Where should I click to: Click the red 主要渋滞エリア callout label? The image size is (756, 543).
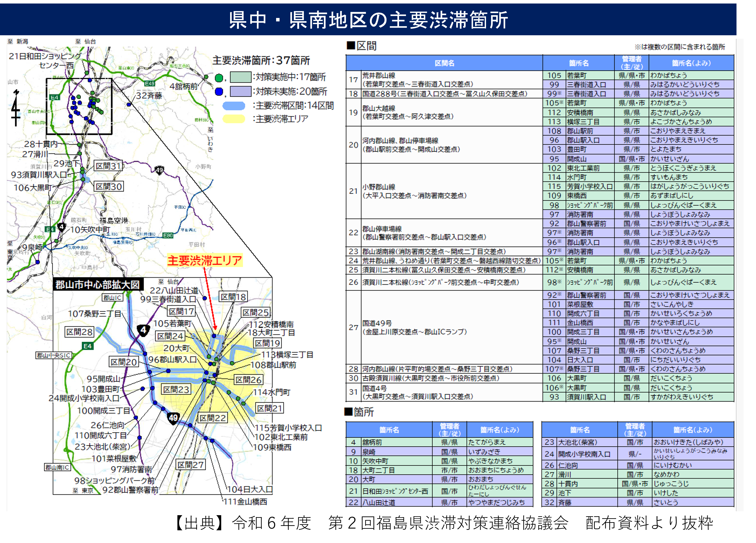coord(205,260)
